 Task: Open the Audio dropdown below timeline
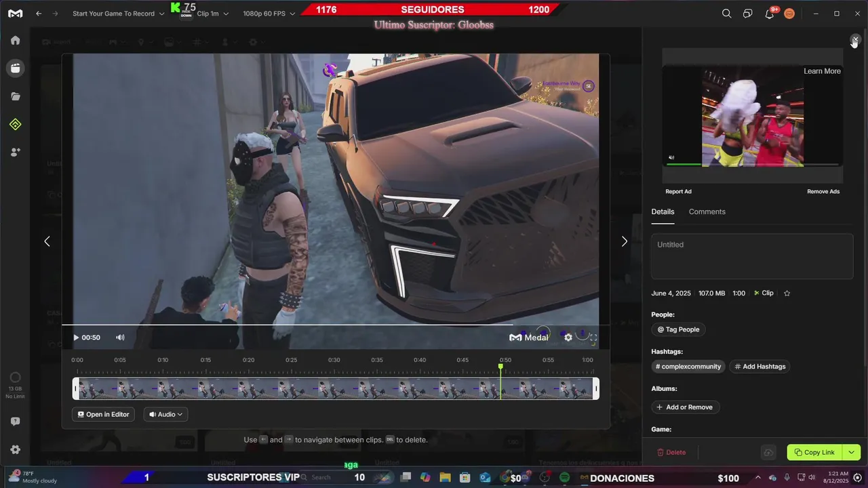tap(165, 414)
